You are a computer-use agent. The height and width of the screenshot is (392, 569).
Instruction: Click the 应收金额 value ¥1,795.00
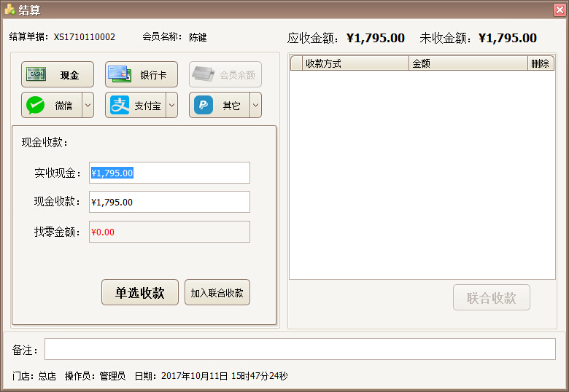376,38
